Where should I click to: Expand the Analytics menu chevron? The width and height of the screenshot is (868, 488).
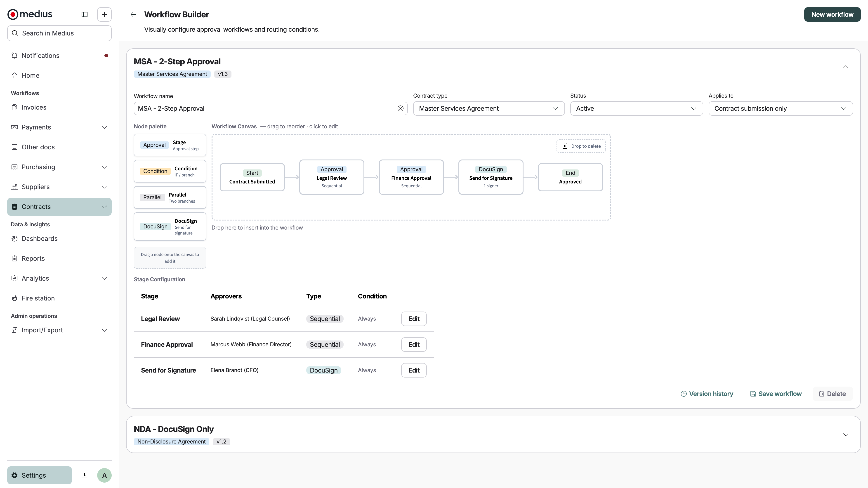click(104, 279)
